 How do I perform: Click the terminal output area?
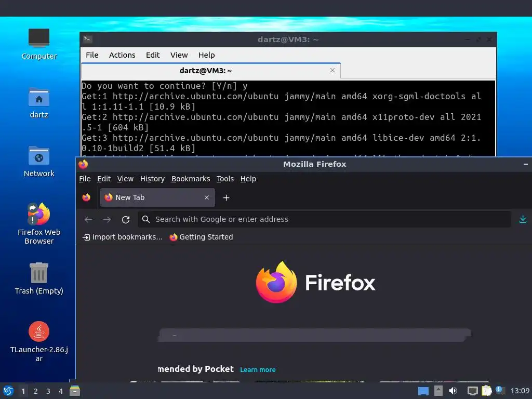pyautogui.click(x=288, y=118)
